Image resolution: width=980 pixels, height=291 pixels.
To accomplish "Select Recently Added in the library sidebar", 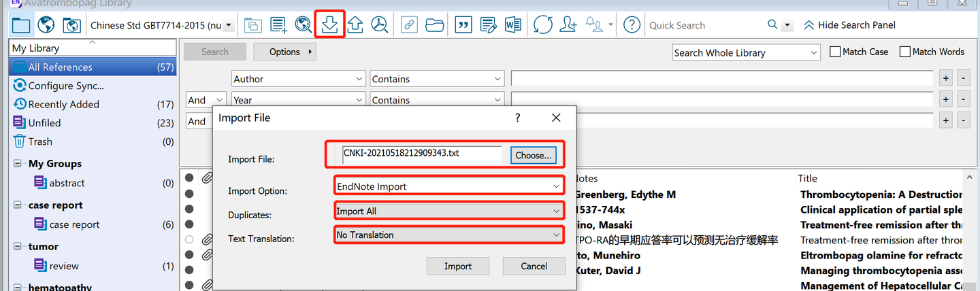I will 63,104.
